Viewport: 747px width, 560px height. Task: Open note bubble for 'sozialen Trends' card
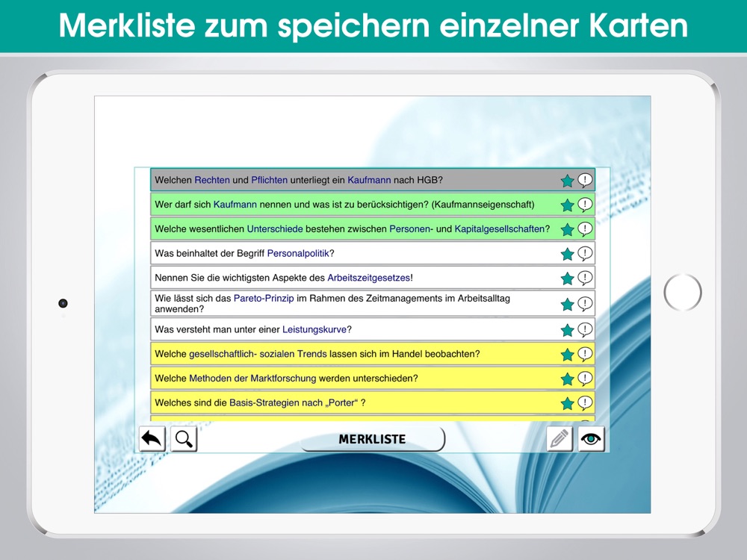[585, 354]
